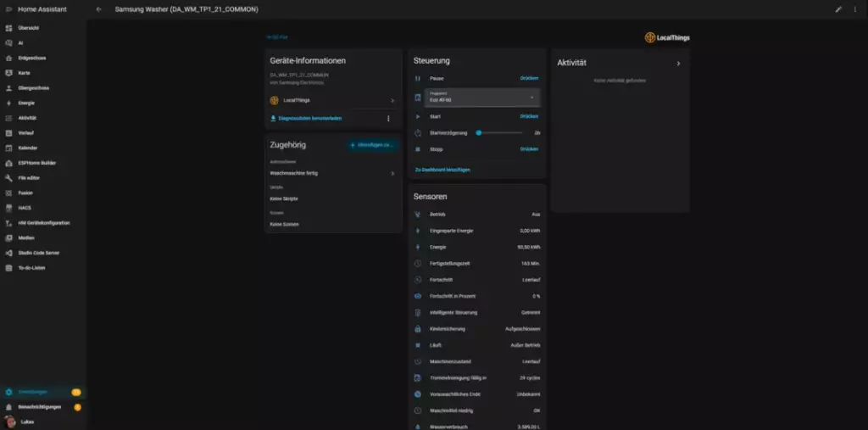Click the Fusion sidebar icon

point(8,193)
